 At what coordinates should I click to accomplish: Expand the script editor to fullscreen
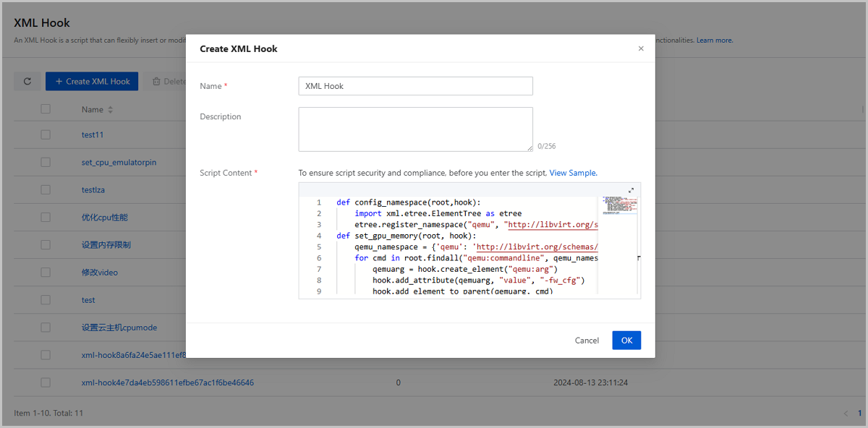pos(631,191)
